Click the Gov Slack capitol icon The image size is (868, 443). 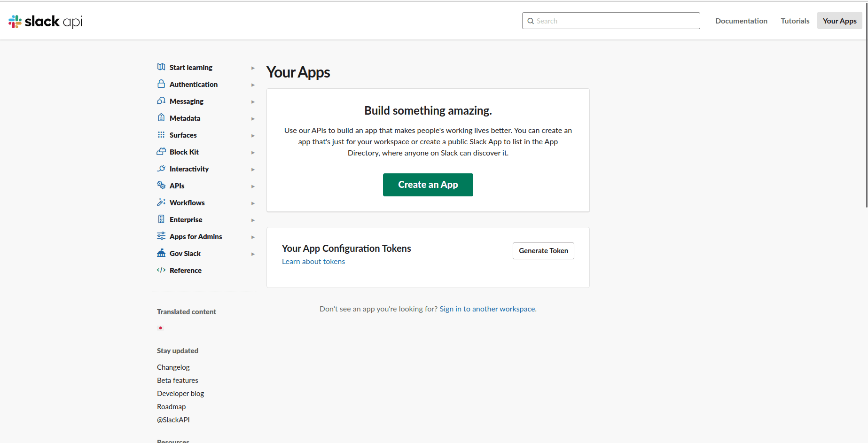point(161,253)
